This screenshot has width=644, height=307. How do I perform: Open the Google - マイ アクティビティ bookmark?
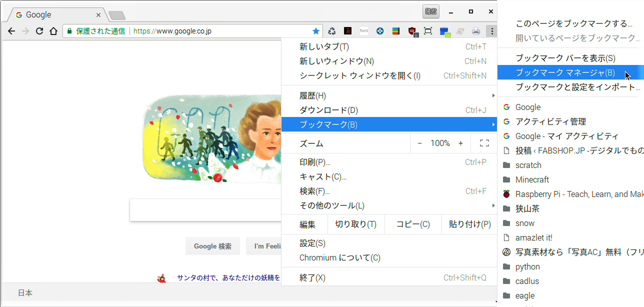pos(571,136)
